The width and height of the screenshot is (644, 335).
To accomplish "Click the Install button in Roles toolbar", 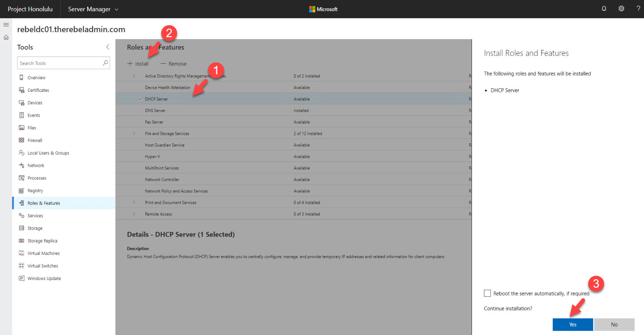I will tap(138, 64).
